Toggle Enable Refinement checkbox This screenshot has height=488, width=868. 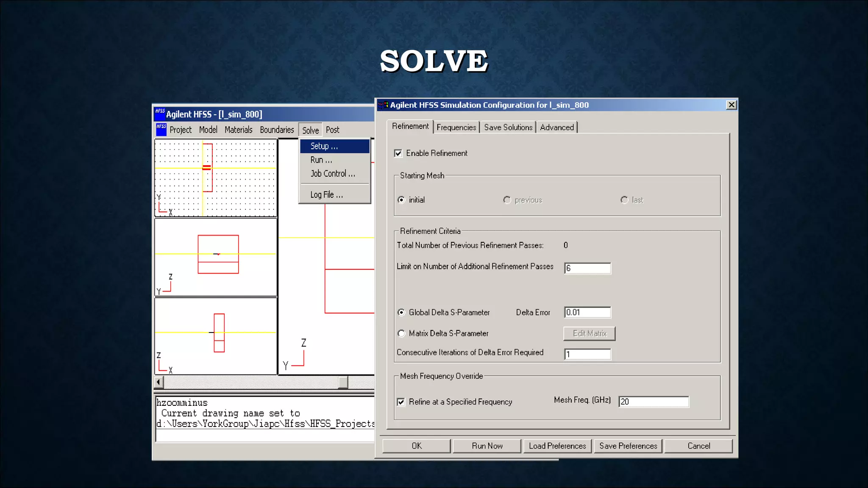(x=398, y=153)
